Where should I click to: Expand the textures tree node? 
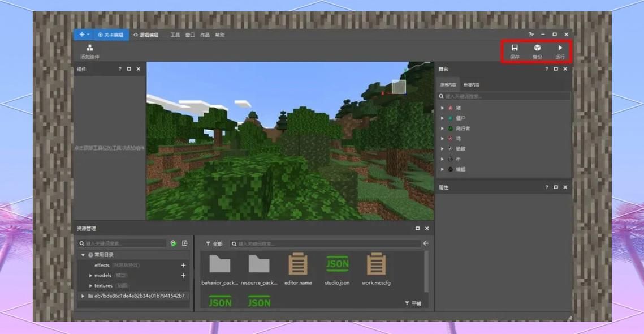tap(91, 285)
